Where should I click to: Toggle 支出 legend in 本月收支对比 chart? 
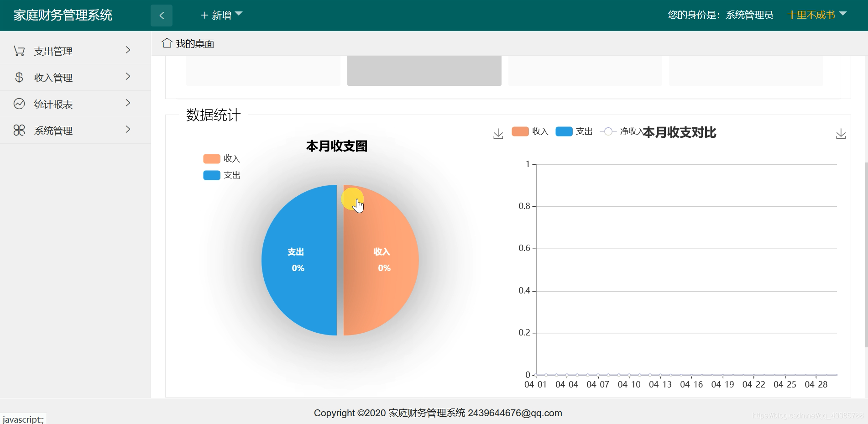[574, 131]
